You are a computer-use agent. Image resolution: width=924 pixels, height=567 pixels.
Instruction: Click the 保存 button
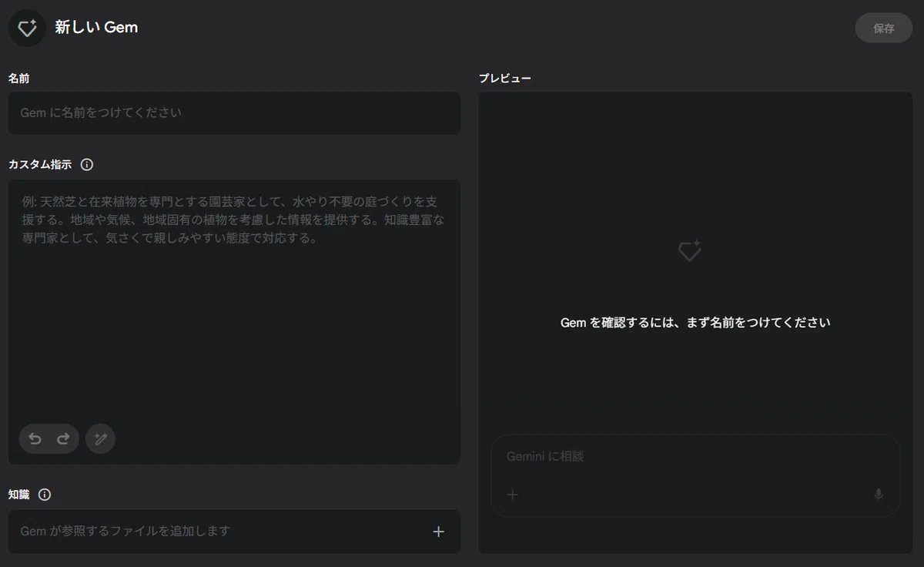coord(883,28)
